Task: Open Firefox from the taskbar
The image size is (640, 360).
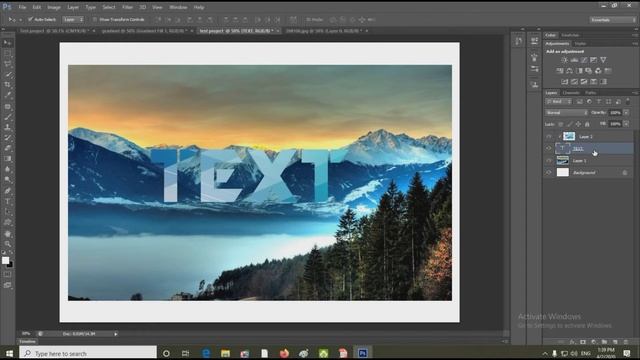Action: pos(284,353)
